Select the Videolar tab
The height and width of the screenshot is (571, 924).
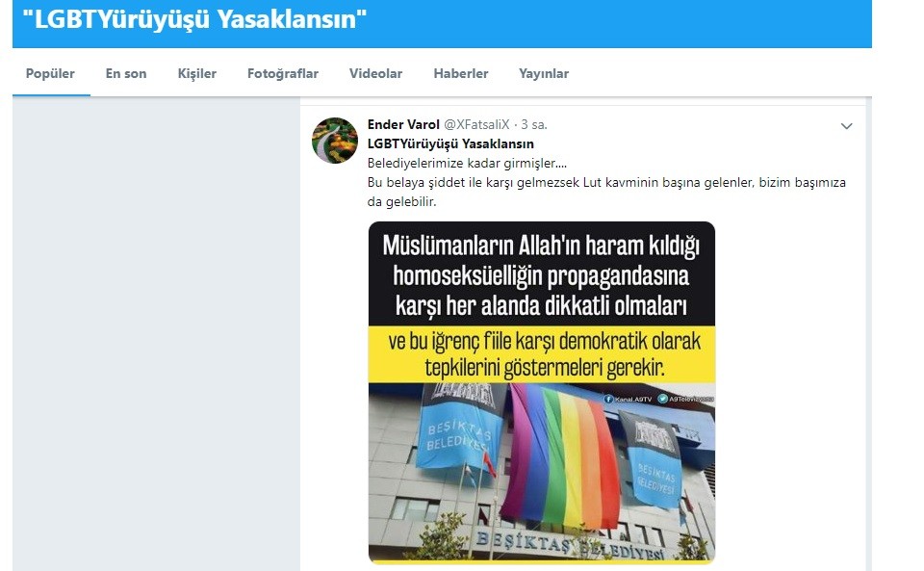376,73
